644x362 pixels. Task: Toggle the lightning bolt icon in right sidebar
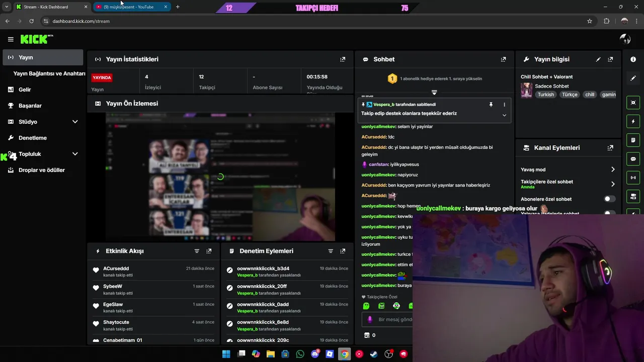[633, 121]
